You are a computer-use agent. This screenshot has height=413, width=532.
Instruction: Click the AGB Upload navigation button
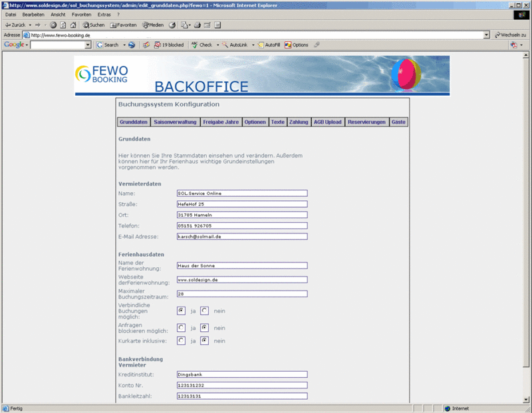click(x=328, y=122)
